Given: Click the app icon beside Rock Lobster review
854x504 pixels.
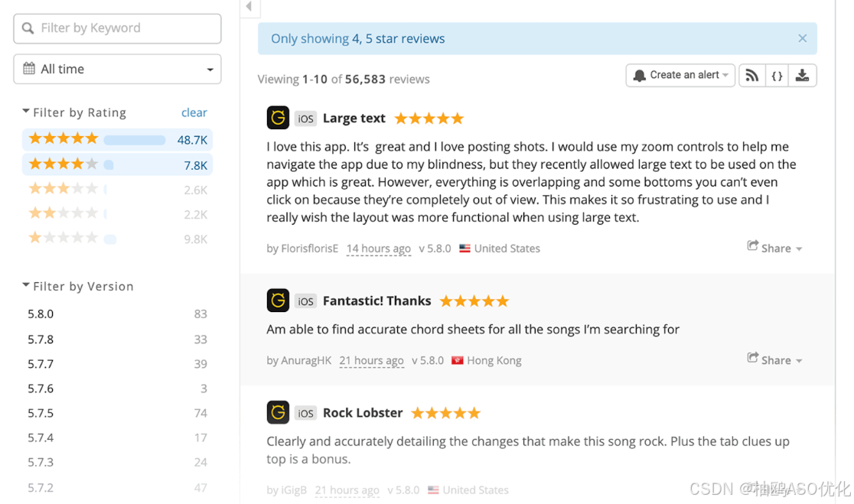Looking at the screenshot, I should click(278, 412).
